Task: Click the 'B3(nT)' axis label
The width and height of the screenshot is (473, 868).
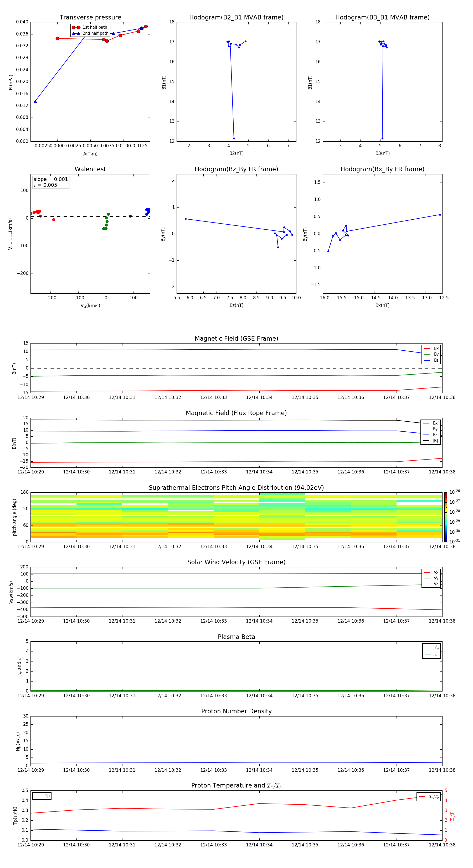Action: coord(382,153)
